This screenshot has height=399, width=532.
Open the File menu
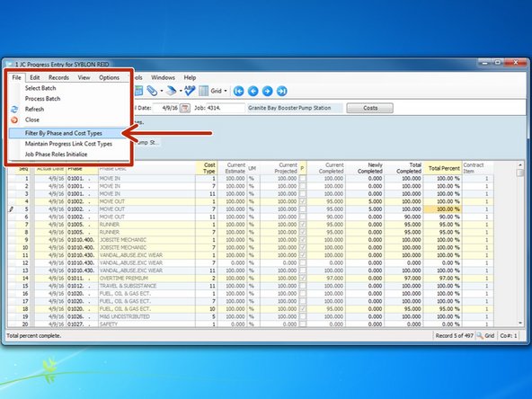pos(16,77)
